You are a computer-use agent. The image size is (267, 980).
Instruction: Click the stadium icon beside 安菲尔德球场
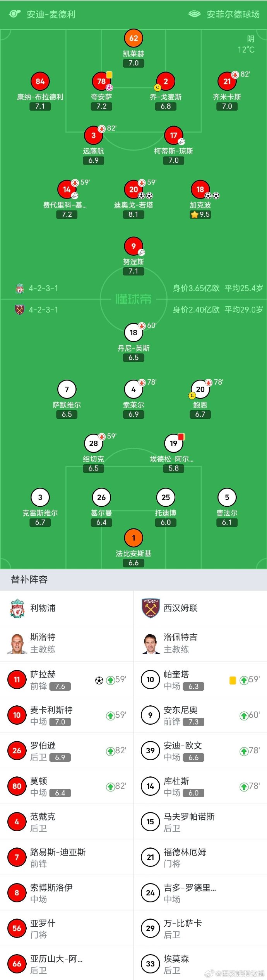point(194,14)
